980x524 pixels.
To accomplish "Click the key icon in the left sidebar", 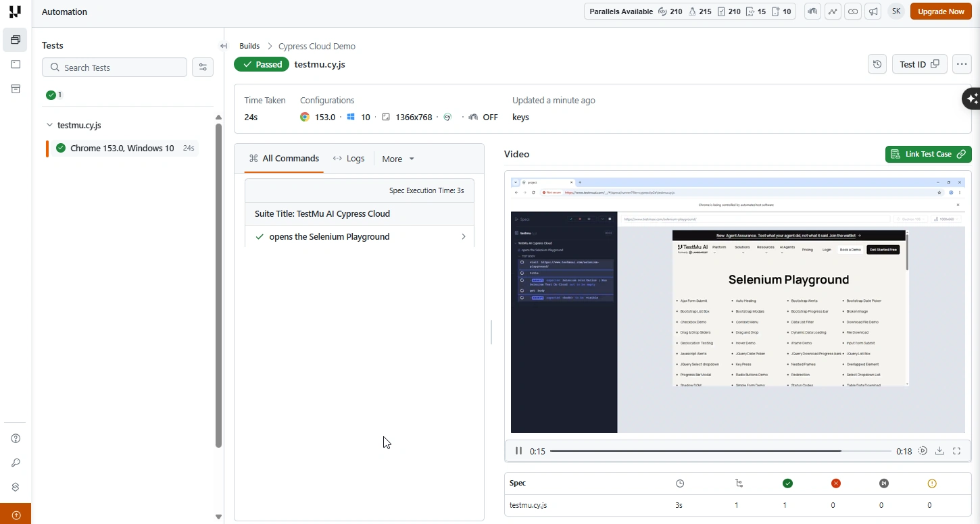I will coord(16,463).
